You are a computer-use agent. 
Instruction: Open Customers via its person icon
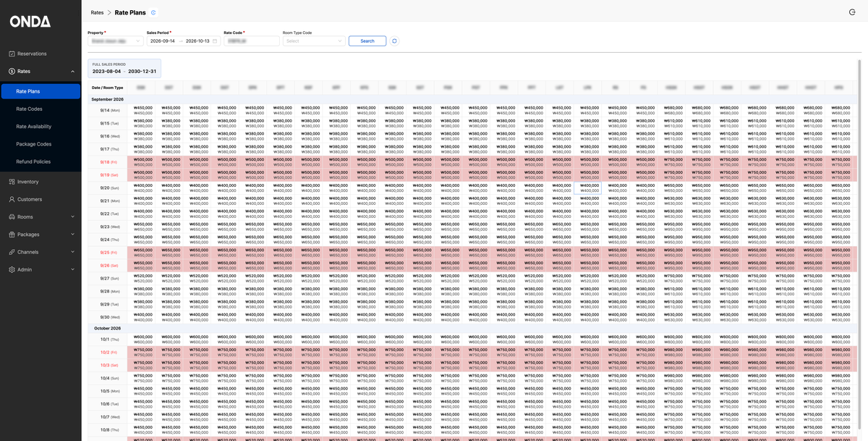(12, 199)
